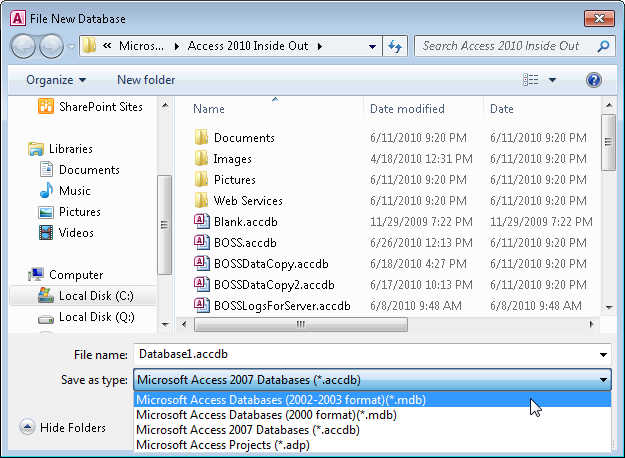
Task: Click the Forward navigation arrow button
Action: coord(51,46)
